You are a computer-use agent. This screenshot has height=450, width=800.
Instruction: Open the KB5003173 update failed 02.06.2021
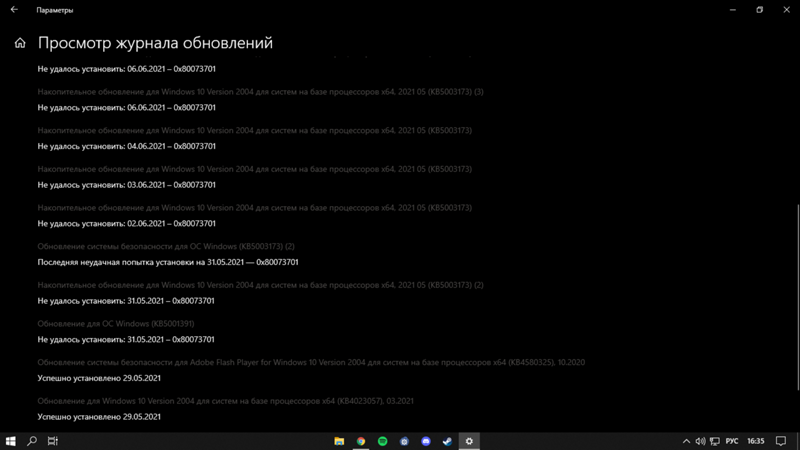(x=255, y=208)
